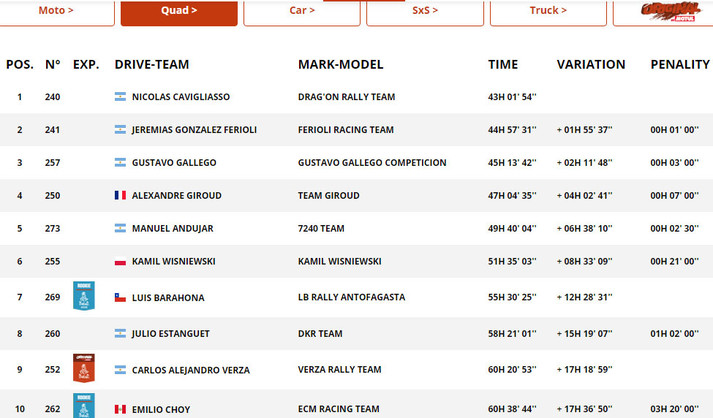Switch to the SxS category tab
Viewport: 713px width, 418px height.
coord(425,11)
